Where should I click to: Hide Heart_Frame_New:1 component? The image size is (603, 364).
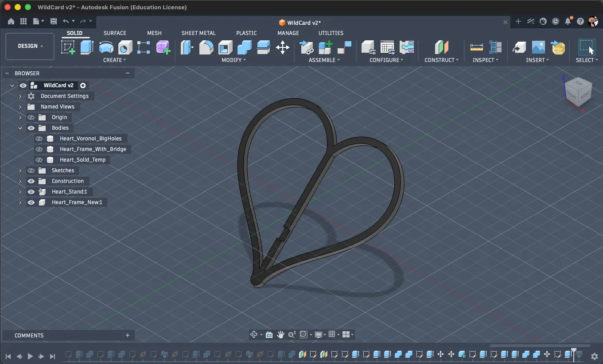(x=31, y=202)
